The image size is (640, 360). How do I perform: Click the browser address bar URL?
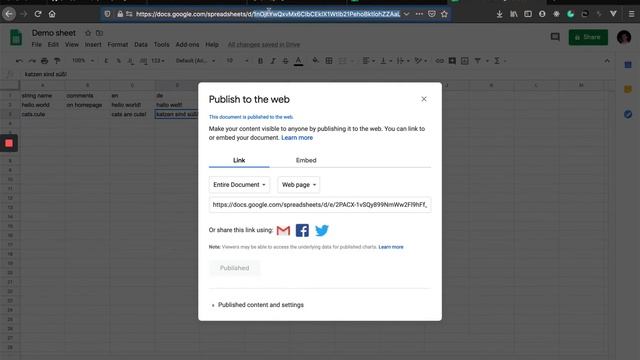pos(268,14)
